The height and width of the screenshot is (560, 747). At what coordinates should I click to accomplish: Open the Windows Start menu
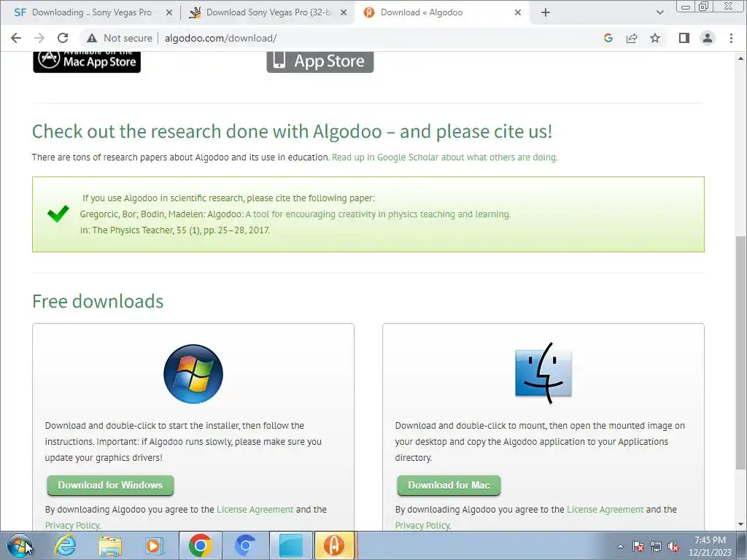(20, 545)
